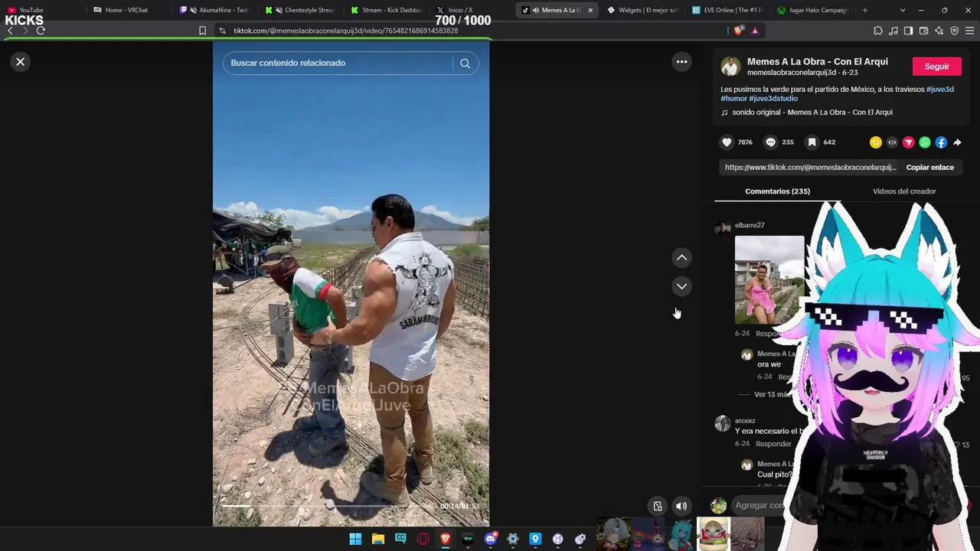The image size is (980, 551).
Task: Open Brave Shields lion icon
Action: point(738,31)
